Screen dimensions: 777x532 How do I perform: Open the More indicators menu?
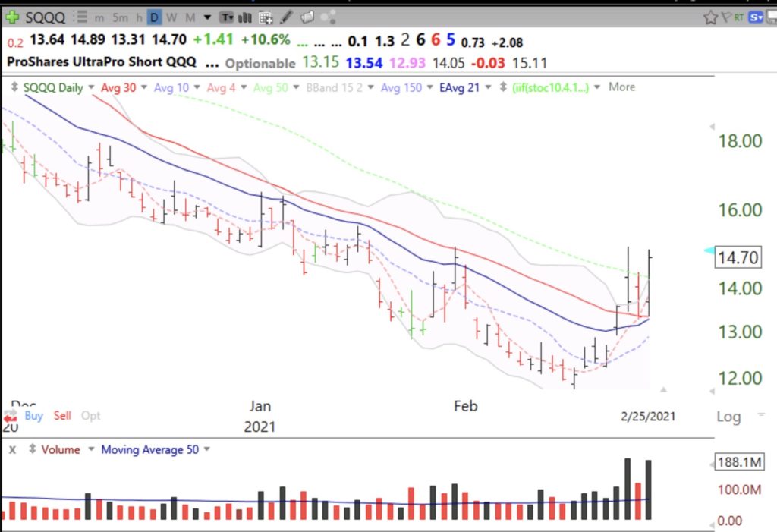pos(621,87)
